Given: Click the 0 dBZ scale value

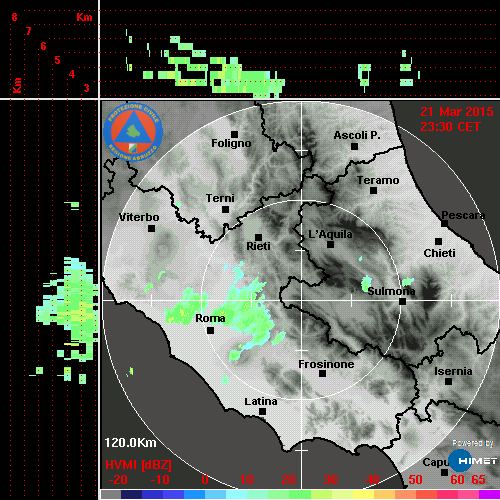Looking at the screenshot, I should click(x=205, y=480).
